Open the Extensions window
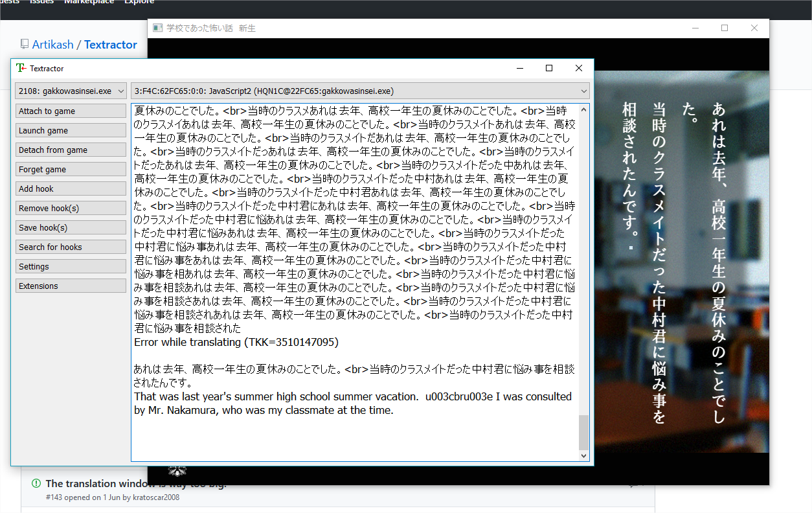 click(71, 285)
